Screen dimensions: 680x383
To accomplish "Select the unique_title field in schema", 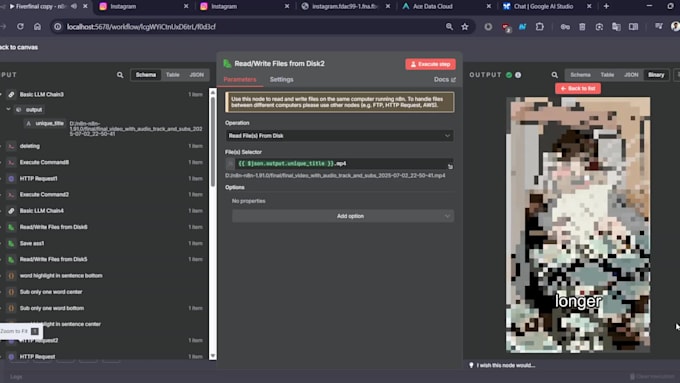I will [45, 124].
